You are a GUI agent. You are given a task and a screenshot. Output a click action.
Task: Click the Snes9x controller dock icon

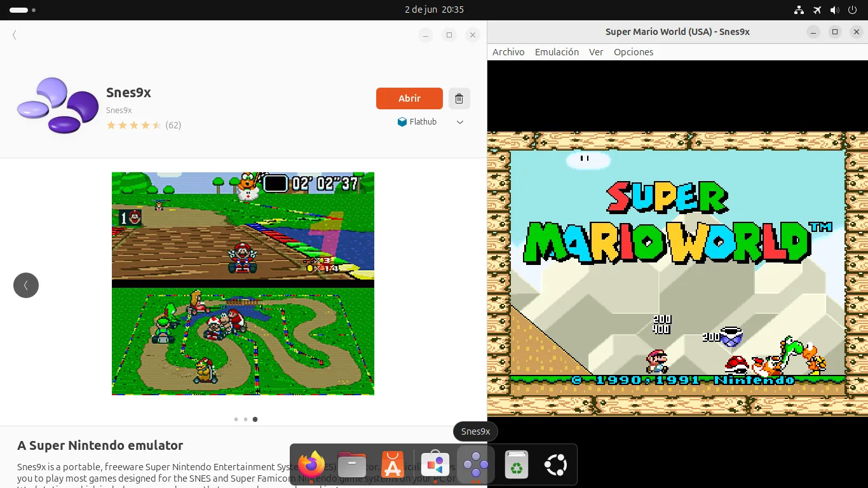pyautogui.click(x=475, y=465)
